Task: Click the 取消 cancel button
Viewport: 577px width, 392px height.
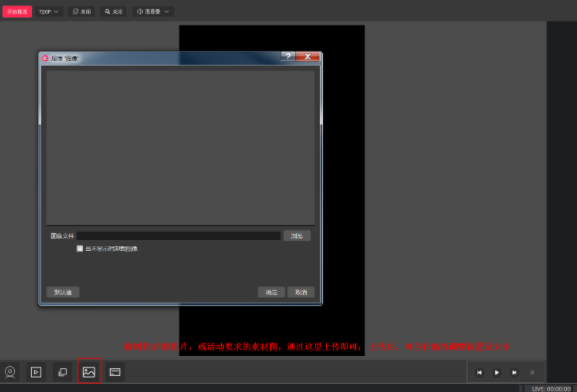Action: point(301,292)
